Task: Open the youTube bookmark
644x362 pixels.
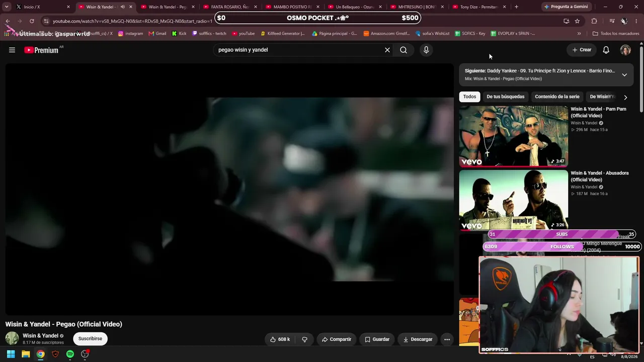Action: coord(243,34)
